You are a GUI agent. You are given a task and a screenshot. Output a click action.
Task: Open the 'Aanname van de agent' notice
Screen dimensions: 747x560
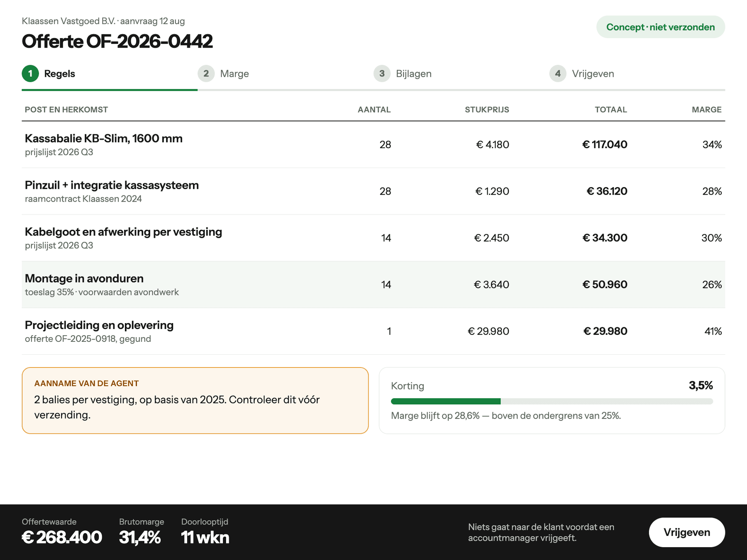pyautogui.click(x=195, y=400)
